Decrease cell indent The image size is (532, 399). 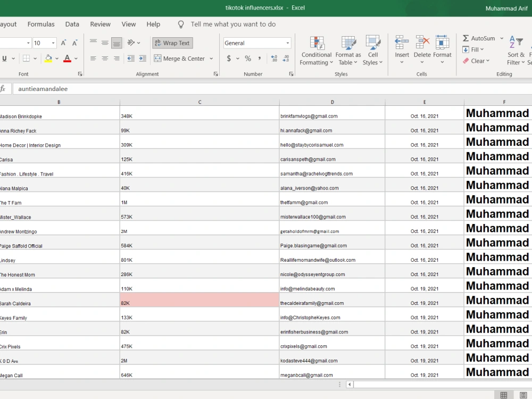point(131,59)
